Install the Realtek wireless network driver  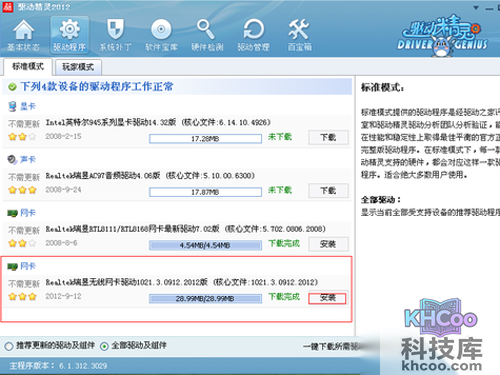pyautogui.click(x=327, y=298)
